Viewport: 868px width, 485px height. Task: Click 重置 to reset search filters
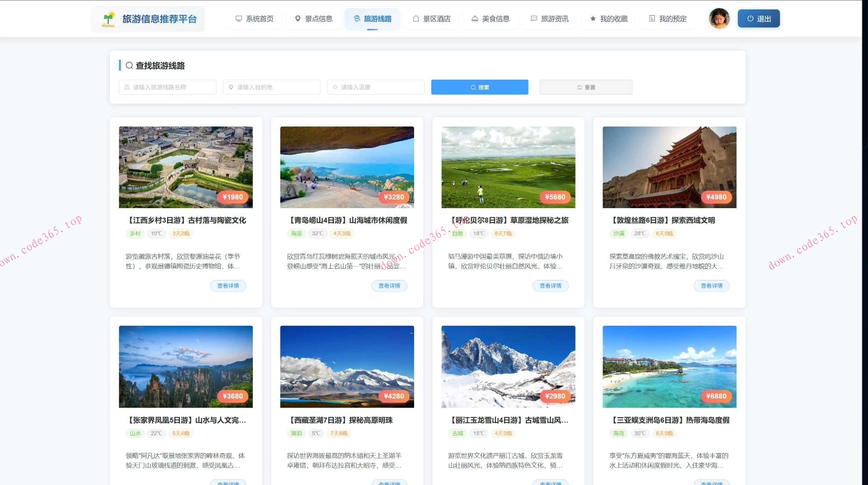(586, 87)
